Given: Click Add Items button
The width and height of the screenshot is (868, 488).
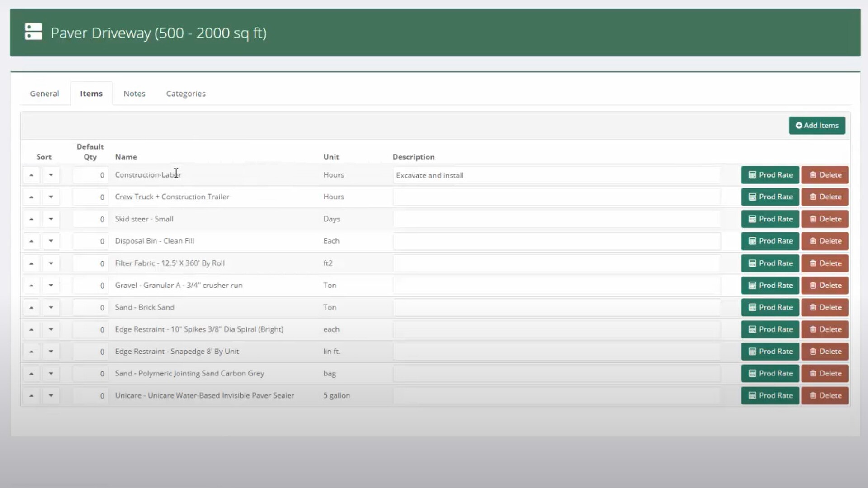Looking at the screenshot, I should click(x=817, y=126).
